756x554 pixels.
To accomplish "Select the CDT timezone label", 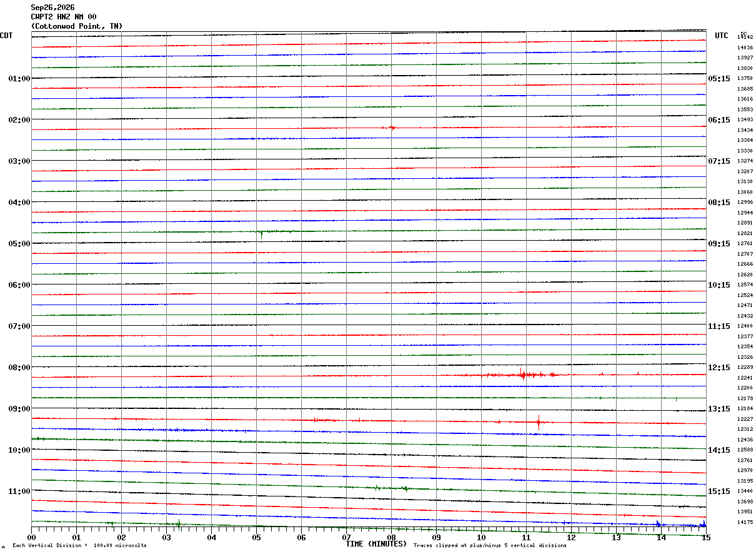I will pyautogui.click(x=6, y=36).
